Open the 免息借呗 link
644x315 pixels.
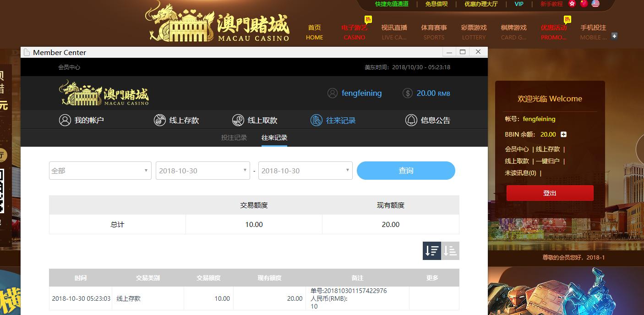coord(437,4)
